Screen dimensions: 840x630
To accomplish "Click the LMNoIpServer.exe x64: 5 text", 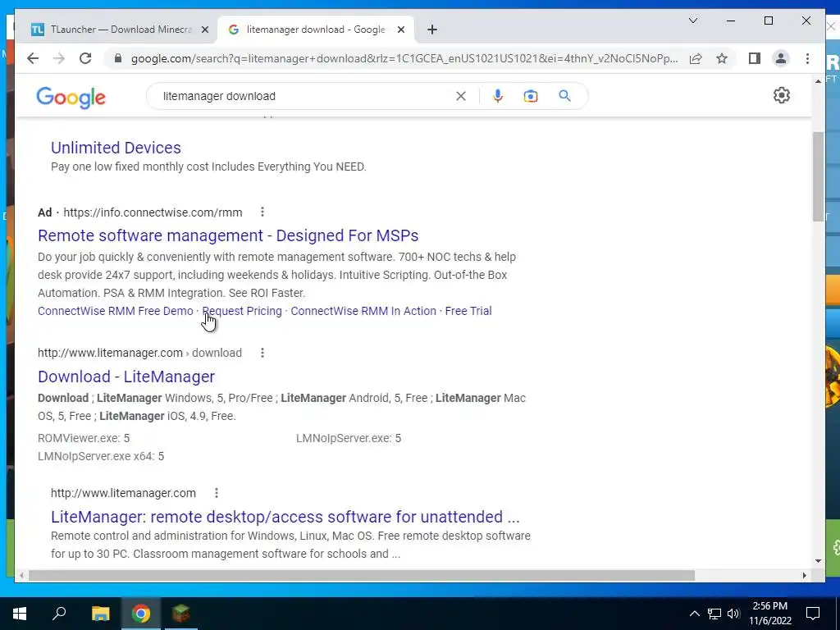I will (x=101, y=456).
